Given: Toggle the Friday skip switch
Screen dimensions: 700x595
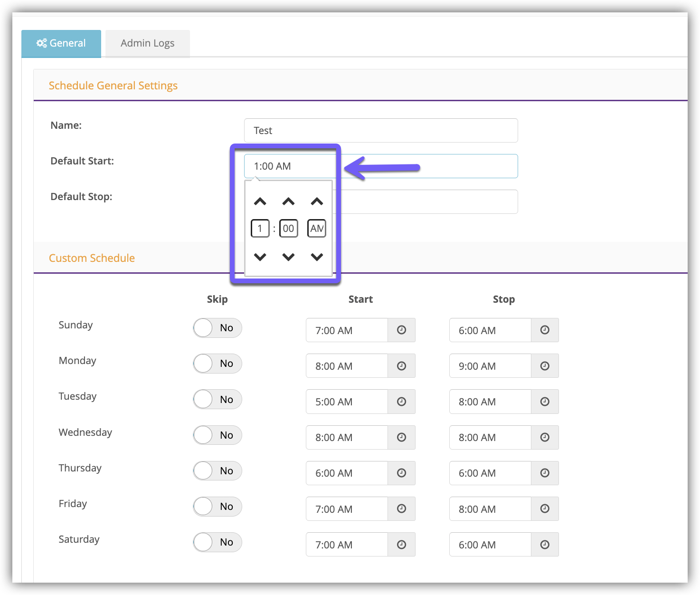Looking at the screenshot, I should tap(217, 507).
